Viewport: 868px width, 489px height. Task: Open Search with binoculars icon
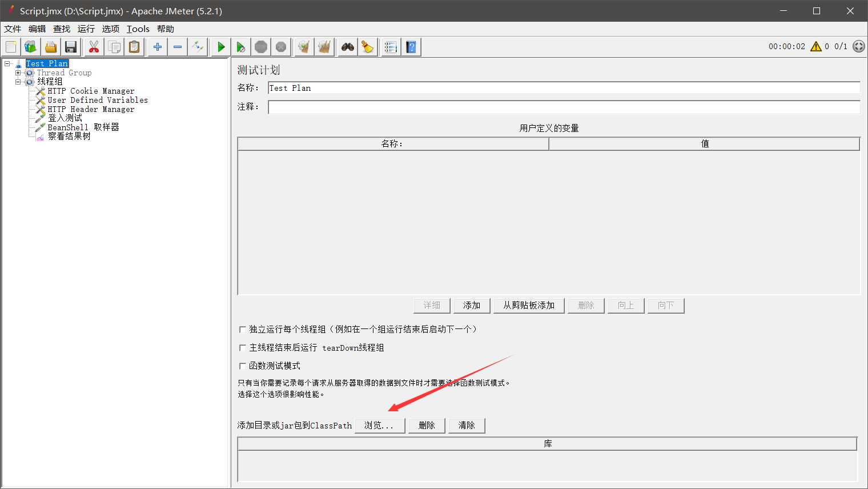pyautogui.click(x=348, y=47)
